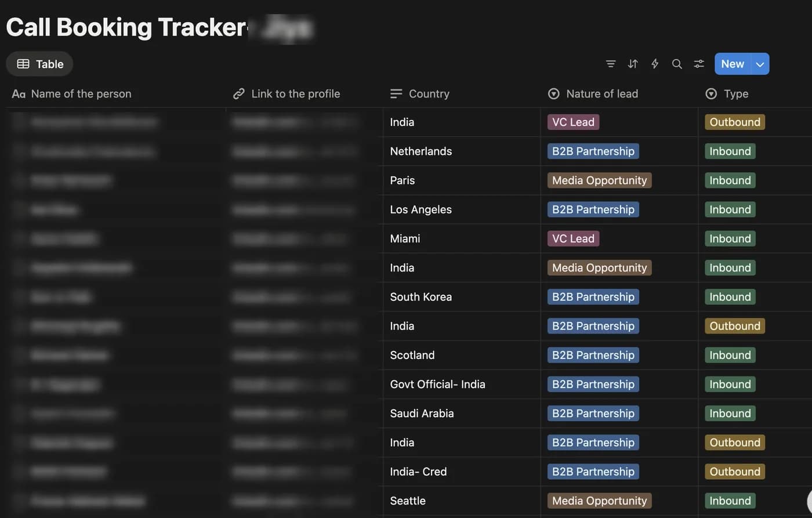Open Inbound tag in the Saudi Arabia row

730,414
